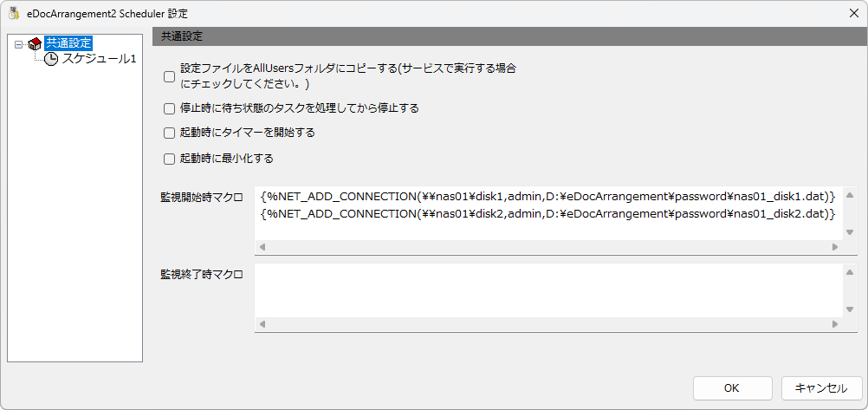Enable copying settings file to AllUsers folder

click(170, 77)
